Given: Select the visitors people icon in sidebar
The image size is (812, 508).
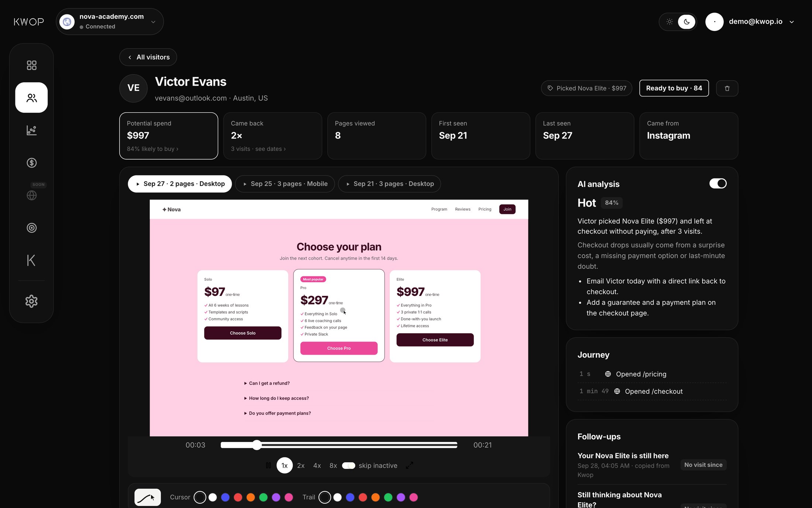Looking at the screenshot, I should (31, 98).
